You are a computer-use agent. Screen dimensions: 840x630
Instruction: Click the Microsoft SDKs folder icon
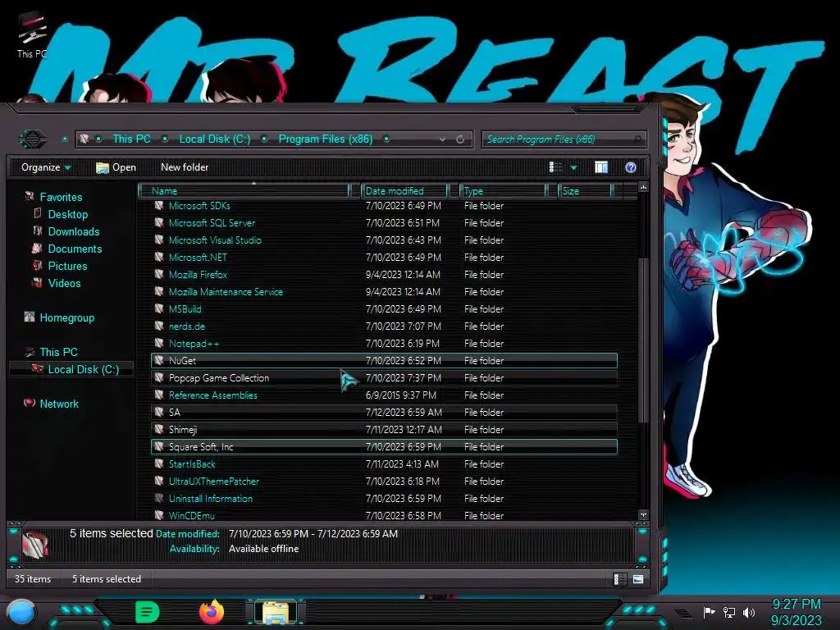coord(158,205)
